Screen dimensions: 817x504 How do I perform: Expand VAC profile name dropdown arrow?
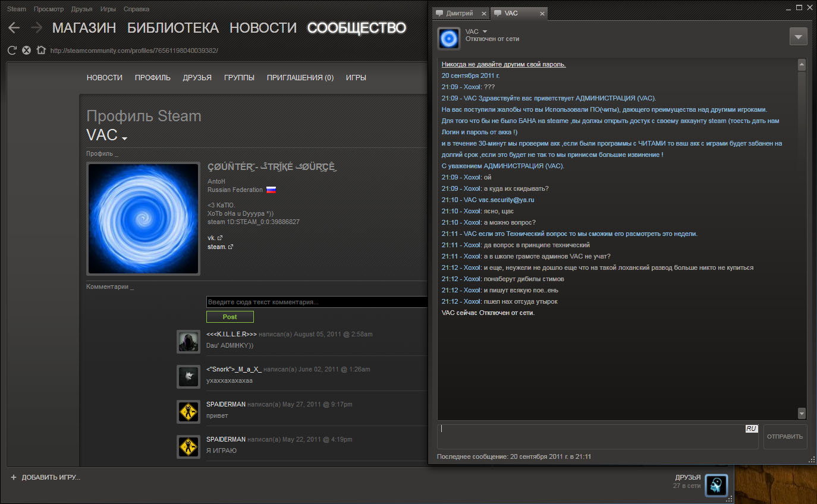click(124, 138)
